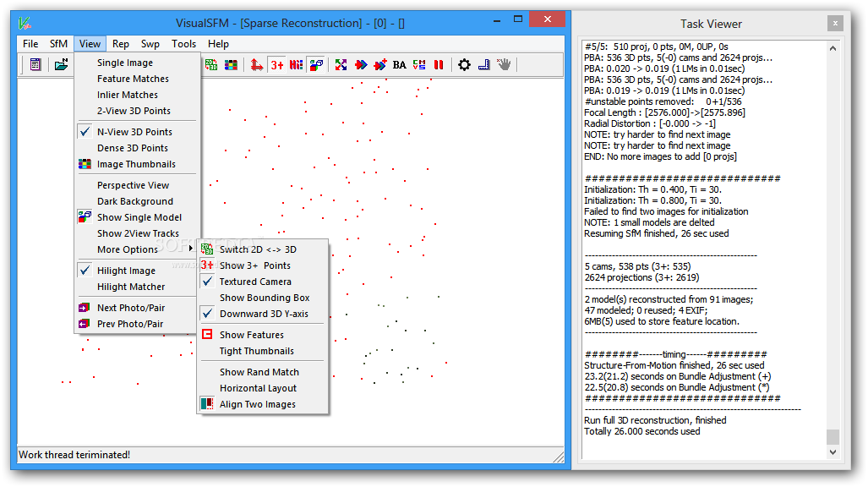Click the gray hand toolbar icon

(x=504, y=65)
